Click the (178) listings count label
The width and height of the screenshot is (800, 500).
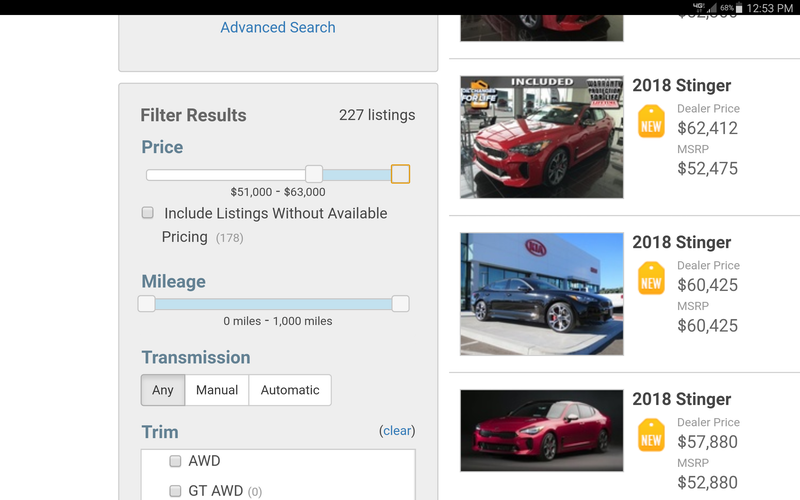(x=230, y=238)
